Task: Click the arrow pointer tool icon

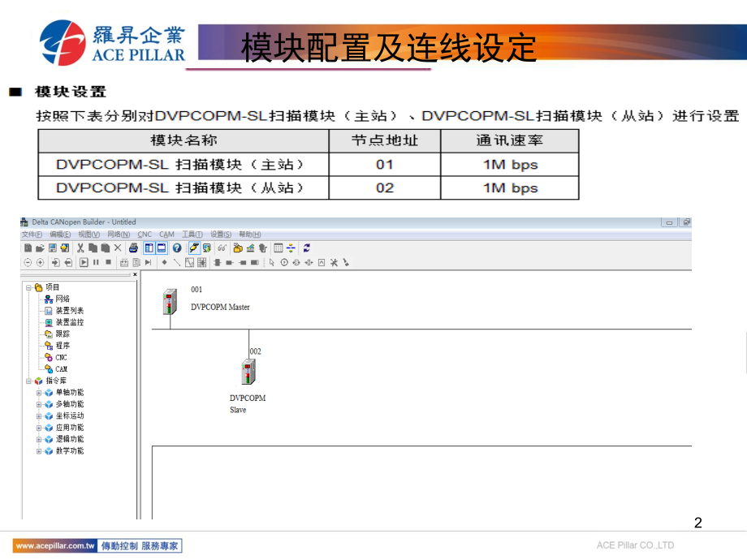Action: pyautogui.click(x=272, y=262)
